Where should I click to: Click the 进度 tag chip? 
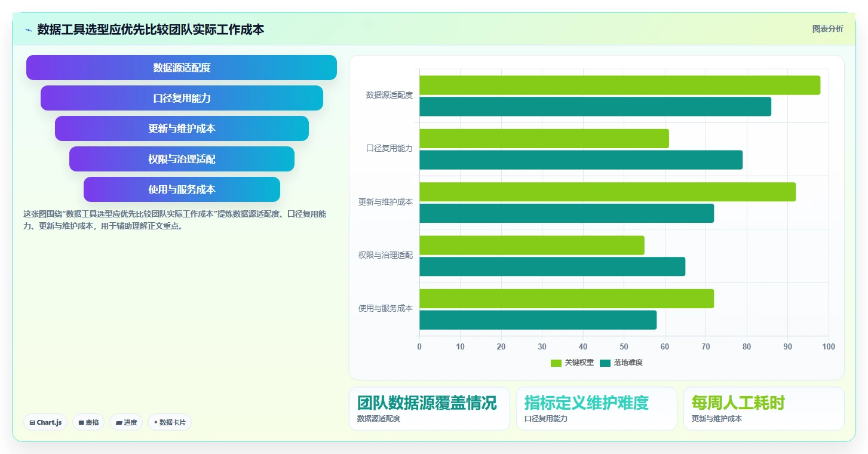point(126,422)
